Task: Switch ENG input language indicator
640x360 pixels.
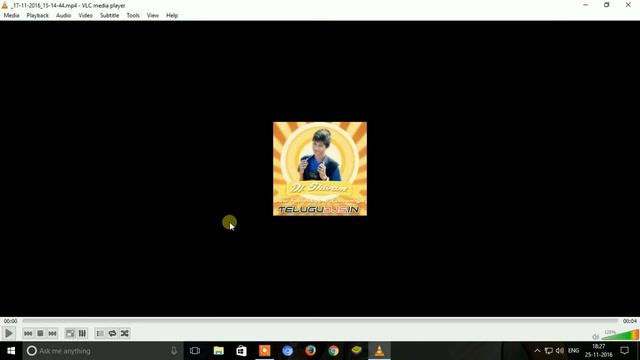Action: click(573, 351)
